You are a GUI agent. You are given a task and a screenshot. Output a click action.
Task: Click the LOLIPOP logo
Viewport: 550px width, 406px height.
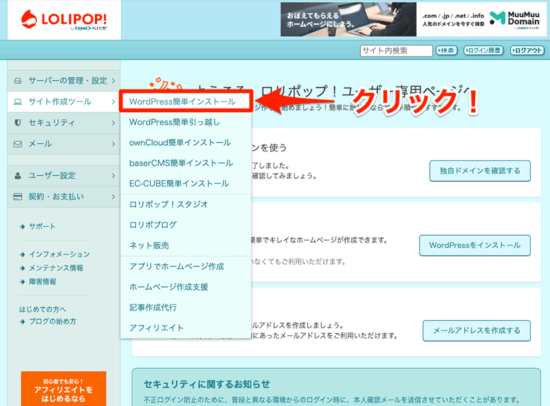64,20
